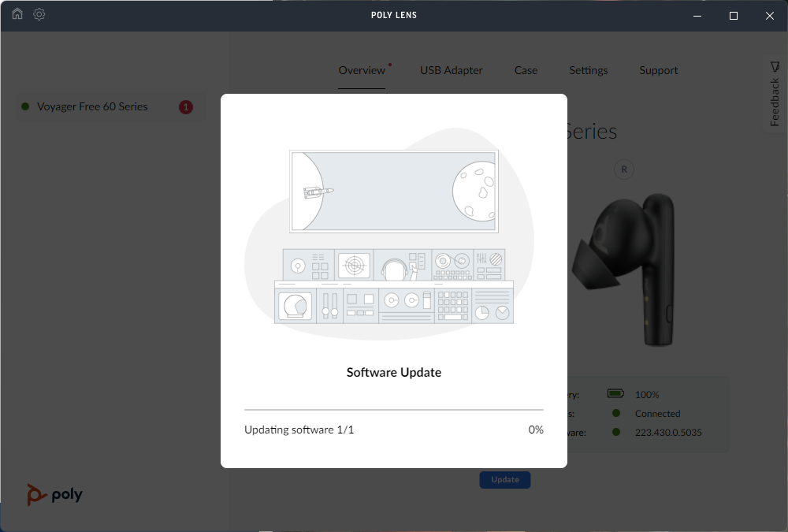Click the 100% battery value
Screen dimensions: 788x532
coord(647,395)
